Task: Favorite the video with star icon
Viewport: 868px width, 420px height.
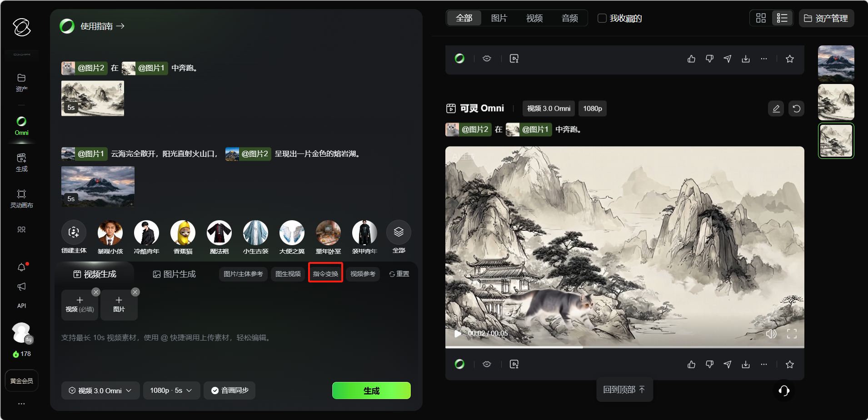Action: click(x=790, y=364)
